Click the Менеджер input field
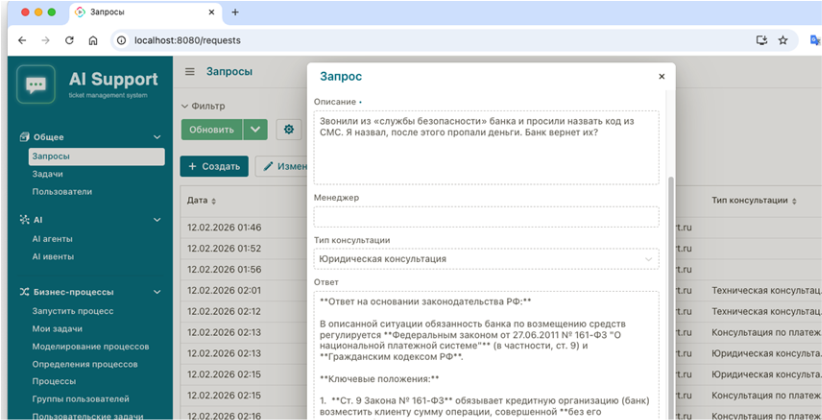Screen dimensions: 822x420 pyautogui.click(x=486, y=216)
